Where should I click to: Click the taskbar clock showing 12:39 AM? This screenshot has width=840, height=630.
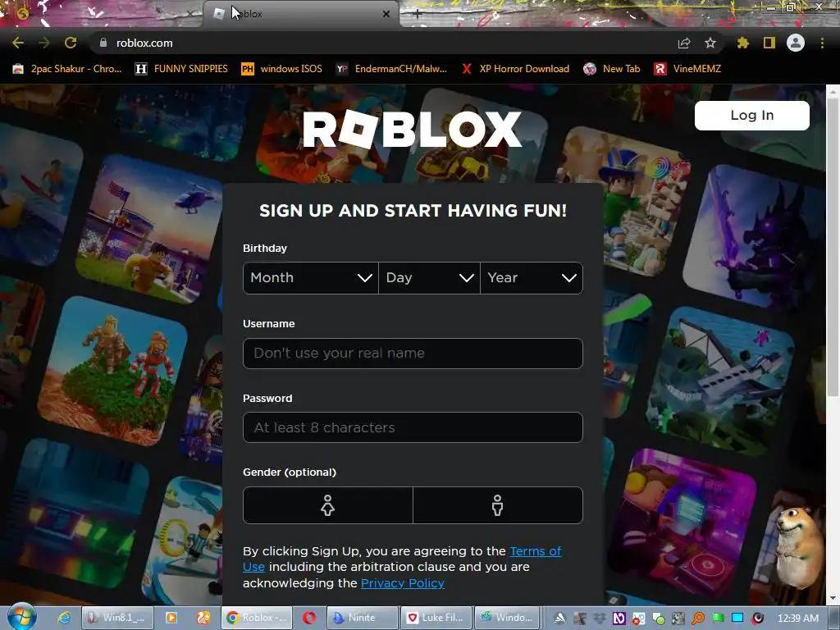(797, 619)
